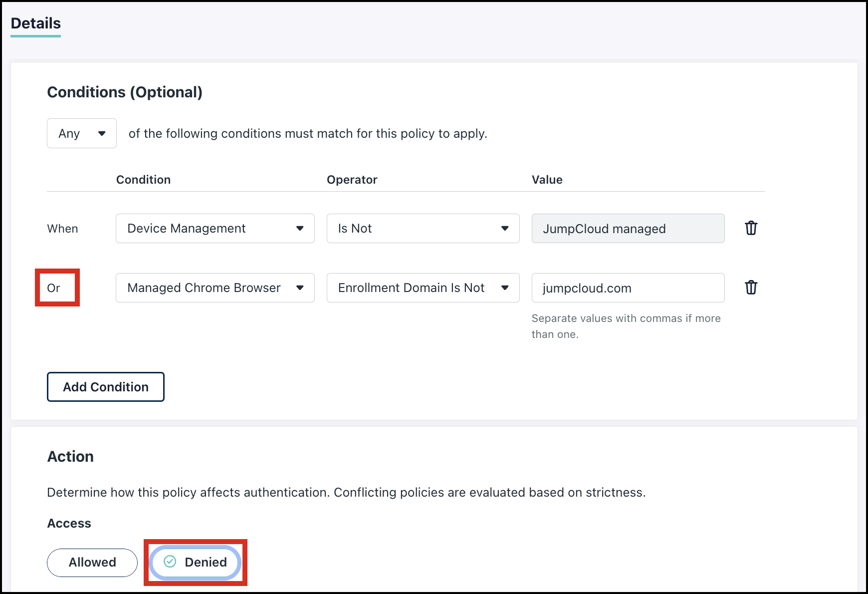Delete the Managed Chrome Browser condition row
Viewport: 868px width, 594px height.
click(751, 288)
